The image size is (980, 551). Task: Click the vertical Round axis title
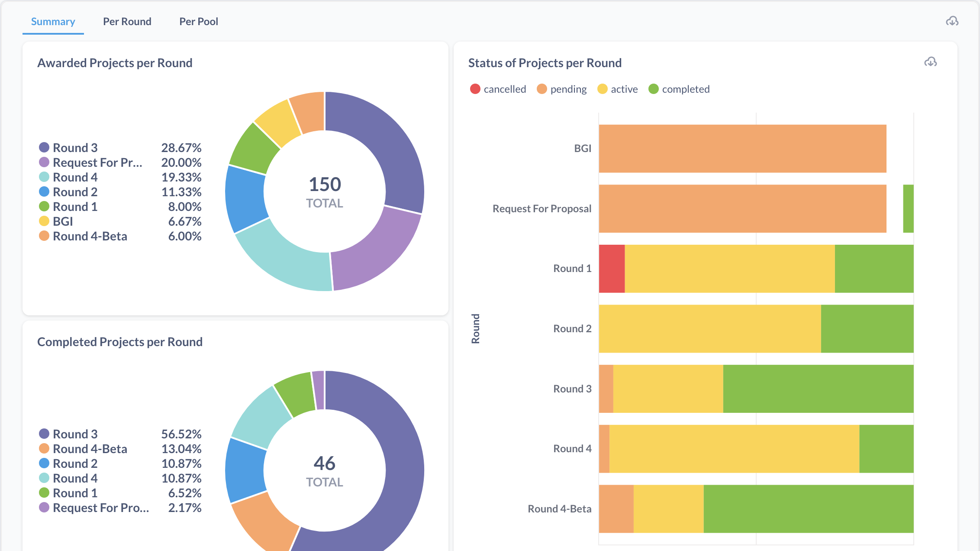pyautogui.click(x=476, y=329)
